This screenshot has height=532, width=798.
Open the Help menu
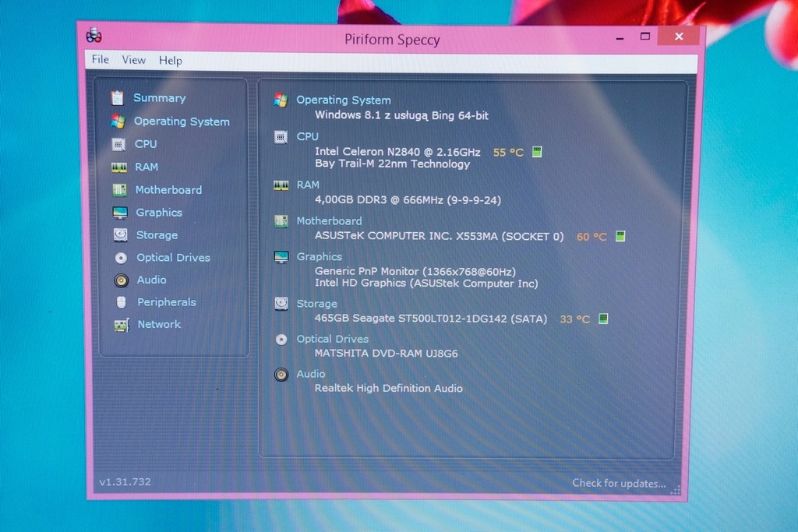coord(171,61)
